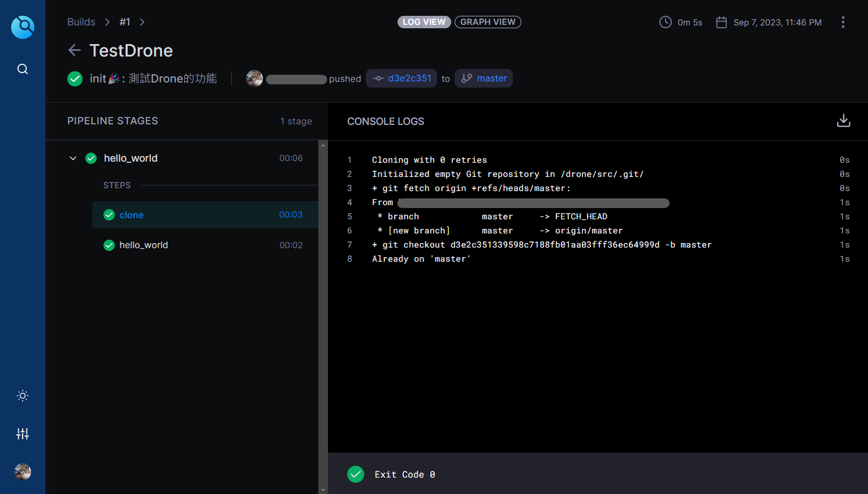Screen dimensions: 868x494
Task: Click the chevron after Builds breadcrumb
Action: click(x=107, y=22)
